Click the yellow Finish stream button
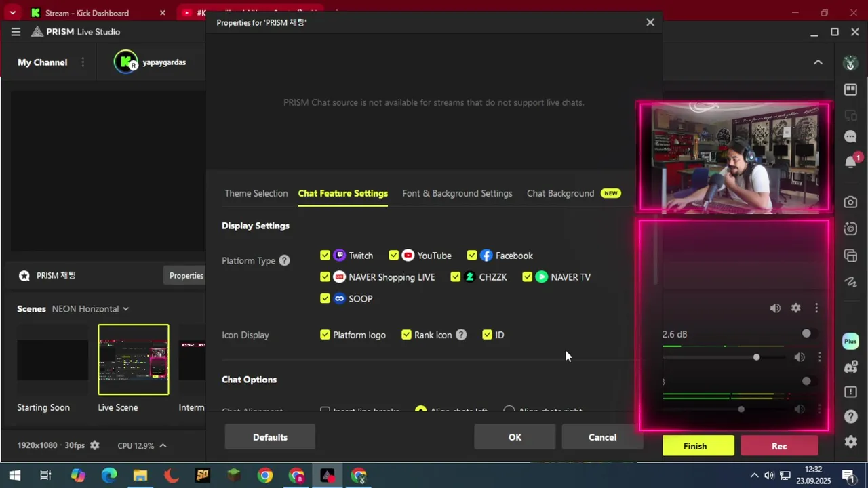This screenshot has height=488, width=868. coord(695,446)
